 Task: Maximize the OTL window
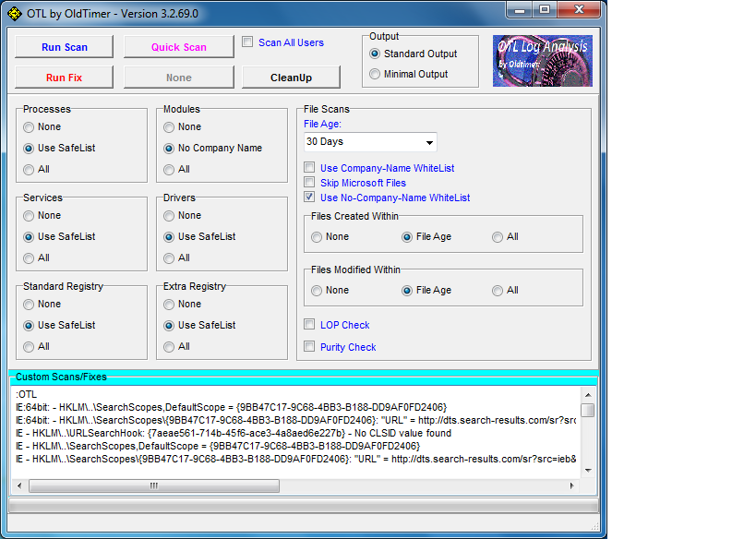[x=545, y=9]
